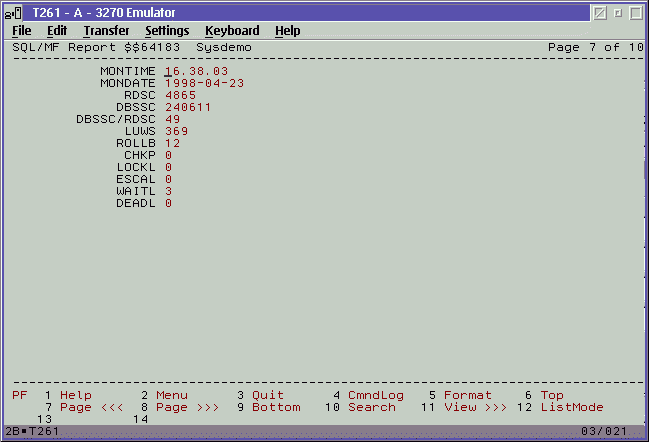Image resolution: width=649 pixels, height=442 pixels.
Task: Click the DBSSC/RDSC field label
Action: pos(116,119)
